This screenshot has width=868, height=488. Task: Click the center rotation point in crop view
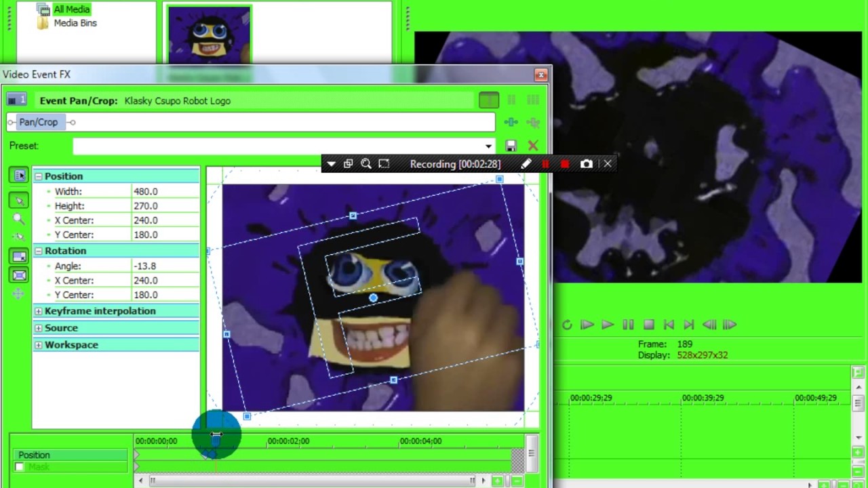pyautogui.click(x=373, y=298)
